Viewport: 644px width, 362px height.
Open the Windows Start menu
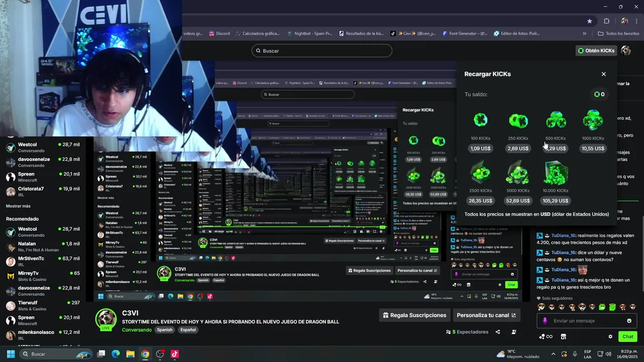tap(11, 354)
